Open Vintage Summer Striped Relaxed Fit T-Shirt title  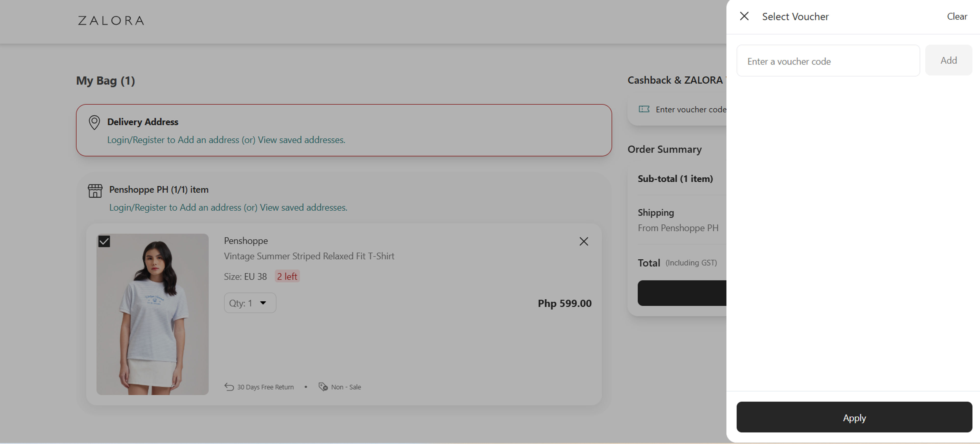pos(309,256)
